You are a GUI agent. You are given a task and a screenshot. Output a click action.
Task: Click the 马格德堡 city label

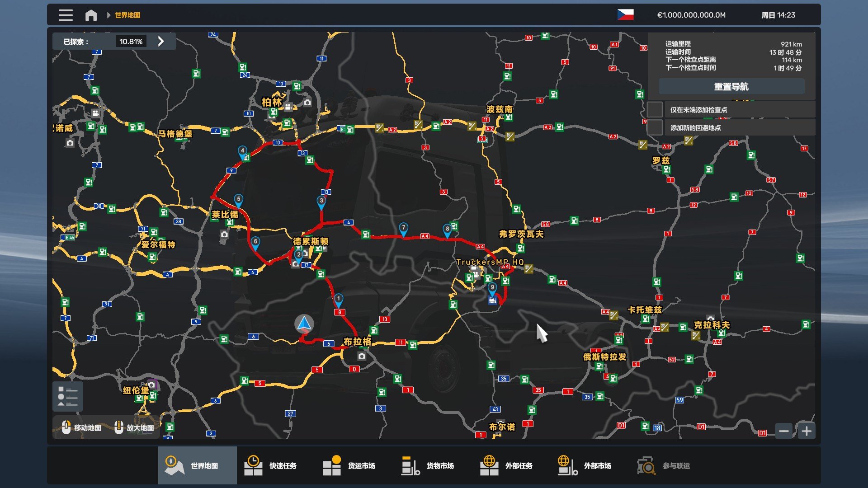tap(175, 134)
